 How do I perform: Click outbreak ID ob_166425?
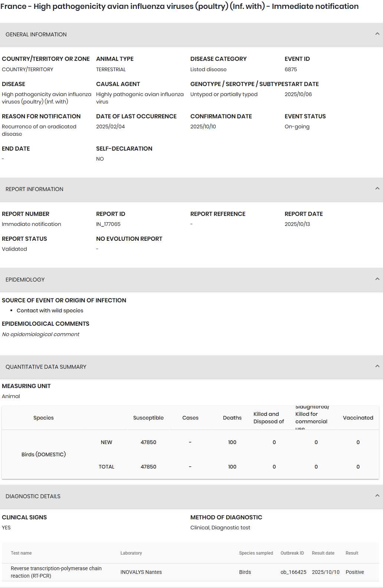(x=293, y=572)
